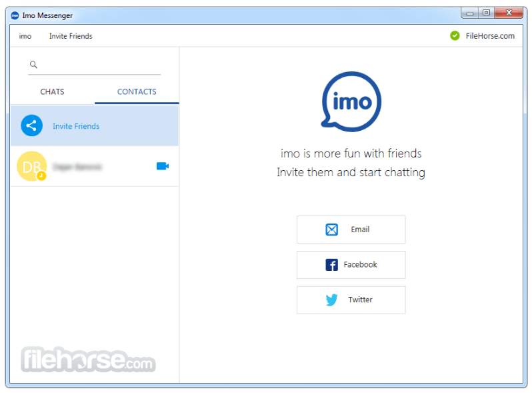Click the large imo logo
Screen dimensions: 532x393
tap(351, 101)
